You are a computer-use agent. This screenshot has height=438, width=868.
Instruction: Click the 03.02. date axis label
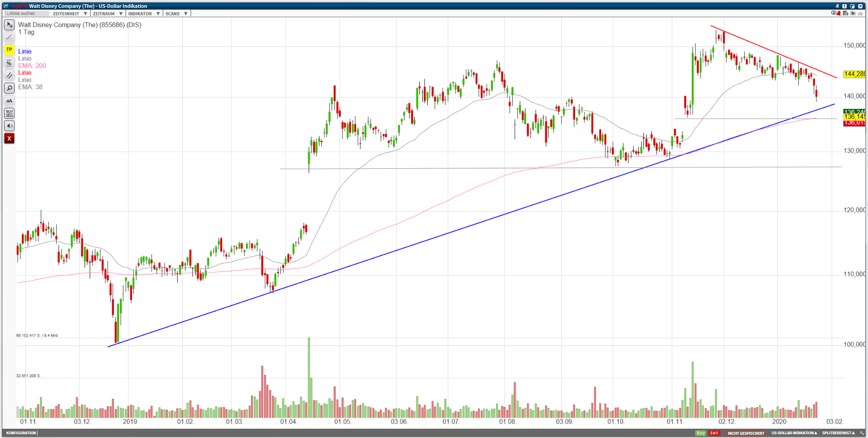tap(835, 422)
